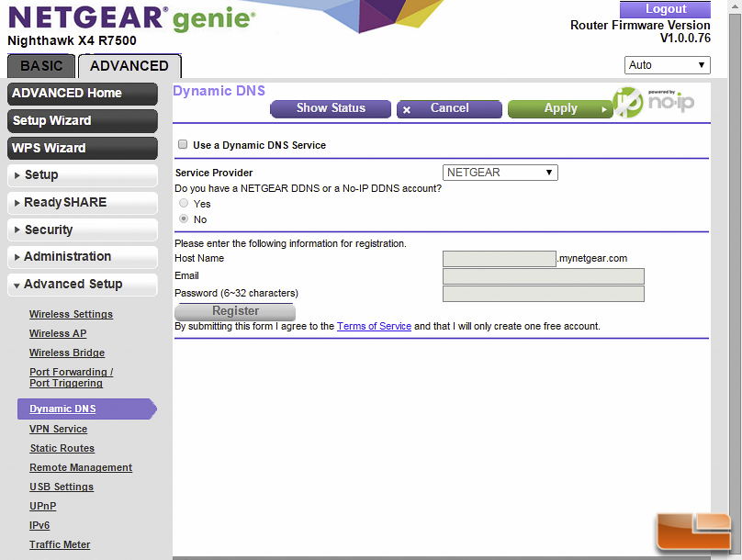Switch to the ADVANCED tab
Viewport: 742px width, 560px height.
tap(129, 66)
